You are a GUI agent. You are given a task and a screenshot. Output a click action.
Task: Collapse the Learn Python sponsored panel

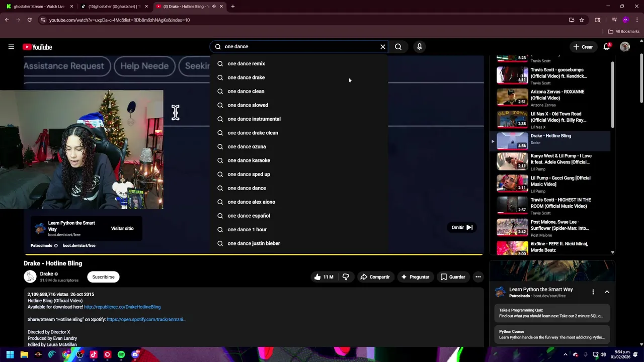[607, 292]
